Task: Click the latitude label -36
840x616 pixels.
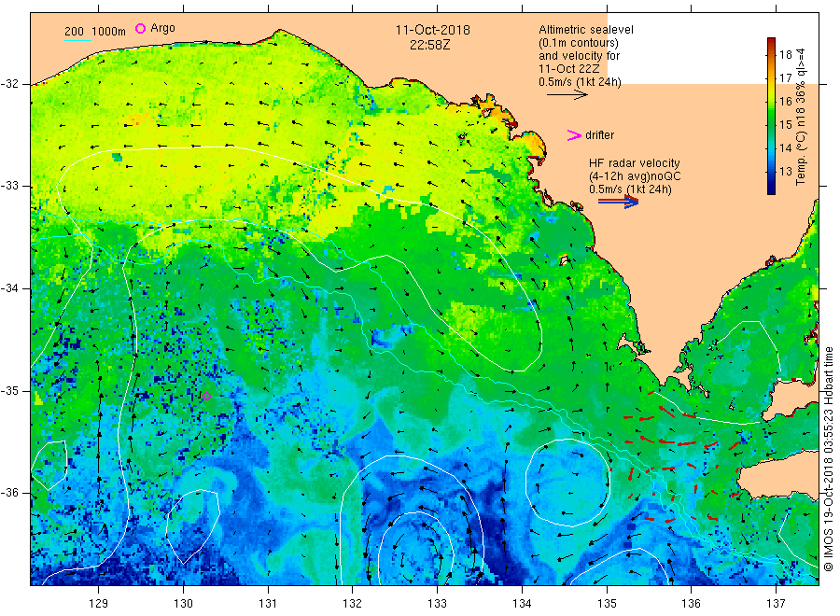Action: 9,493
